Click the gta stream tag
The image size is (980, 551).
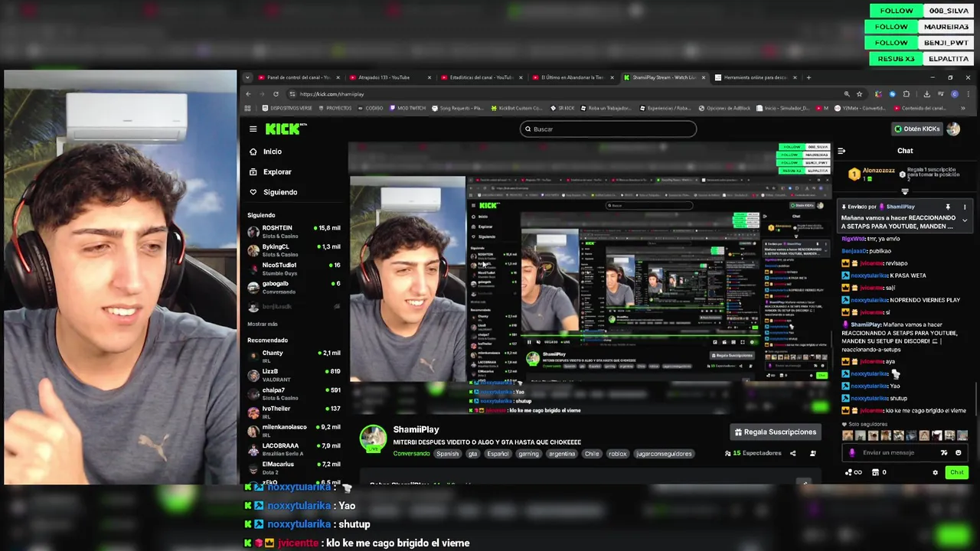pos(472,454)
